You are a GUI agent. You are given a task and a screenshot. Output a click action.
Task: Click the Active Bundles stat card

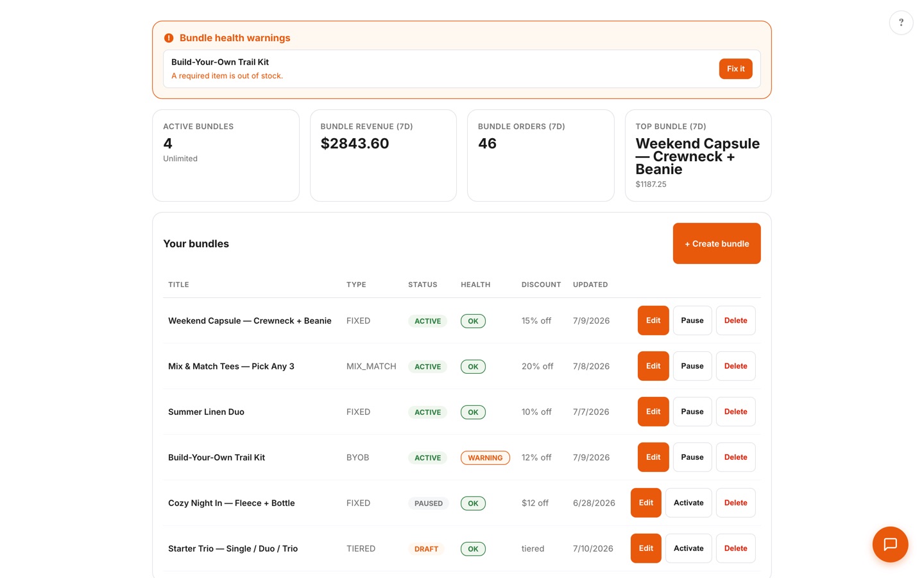pyautogui.click(x=226, y=155)
